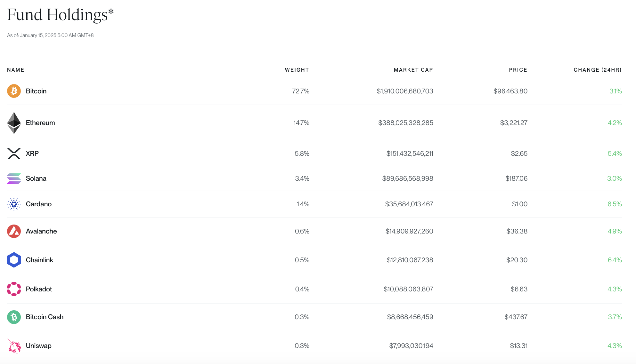Screen dimensions: 636x364
Task: Click the NAME column header
Action: (15, 69)
